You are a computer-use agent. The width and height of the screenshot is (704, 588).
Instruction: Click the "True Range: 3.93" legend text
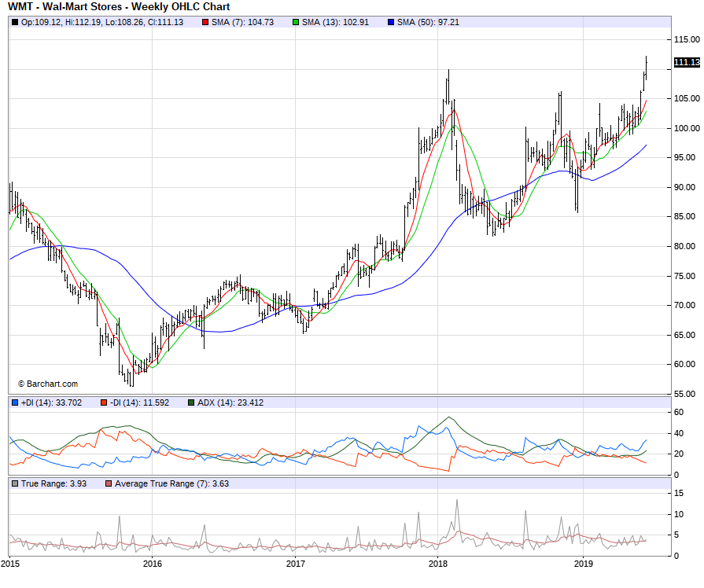[53, 483]
